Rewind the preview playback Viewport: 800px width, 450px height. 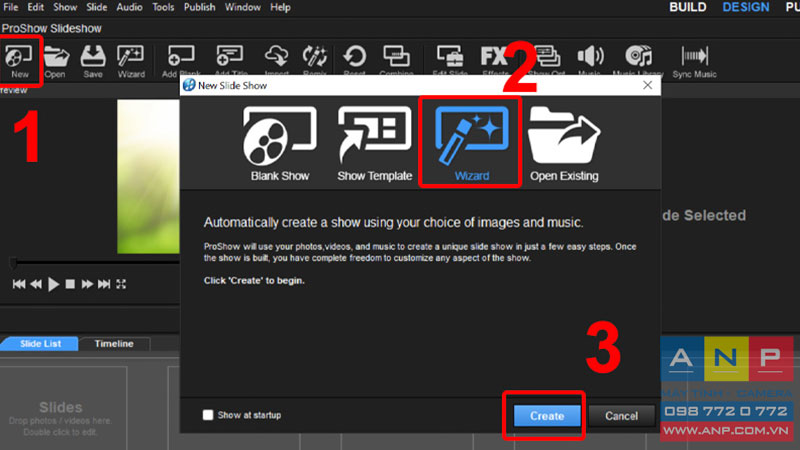[36, 284]
